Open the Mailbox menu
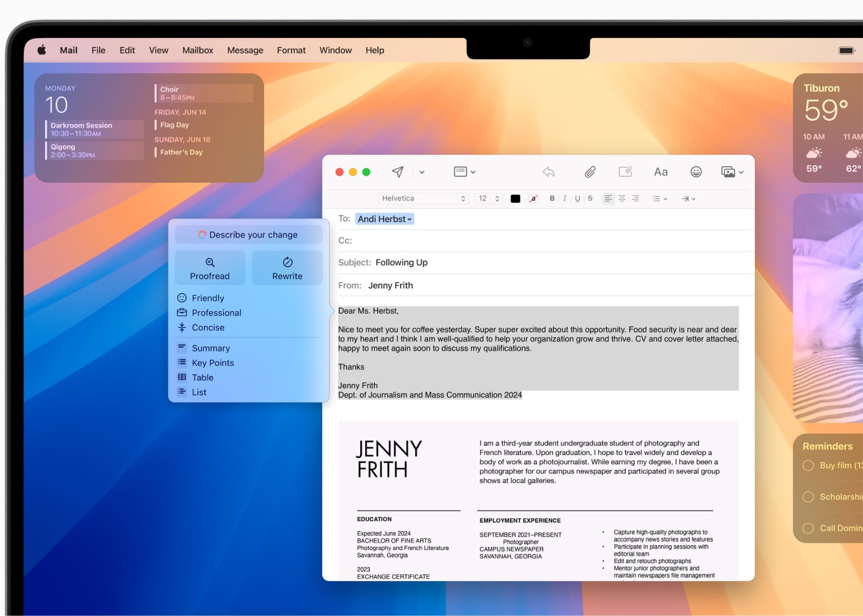 tap(197, 50)
